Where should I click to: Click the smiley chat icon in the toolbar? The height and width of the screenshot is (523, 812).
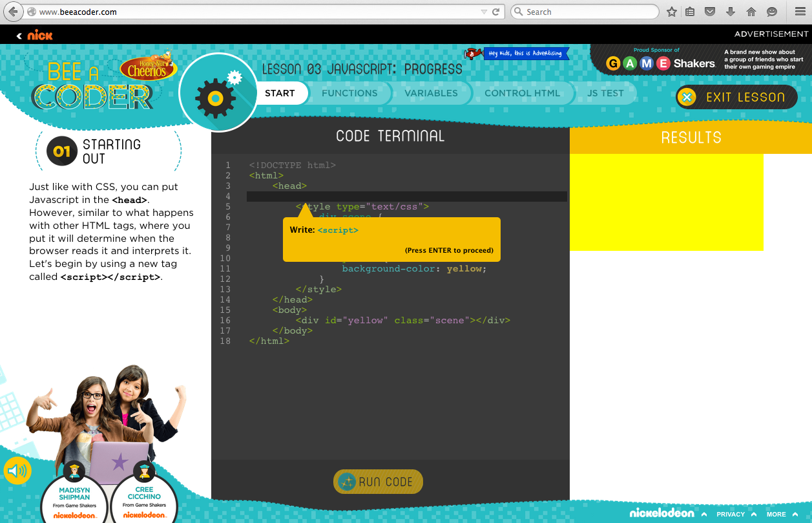coord(771,12)
